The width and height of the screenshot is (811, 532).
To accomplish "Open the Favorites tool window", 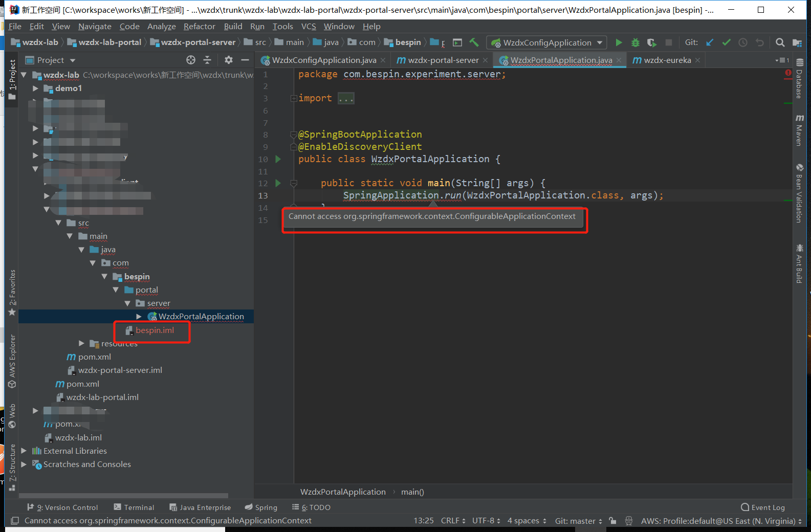I will 12,293.
